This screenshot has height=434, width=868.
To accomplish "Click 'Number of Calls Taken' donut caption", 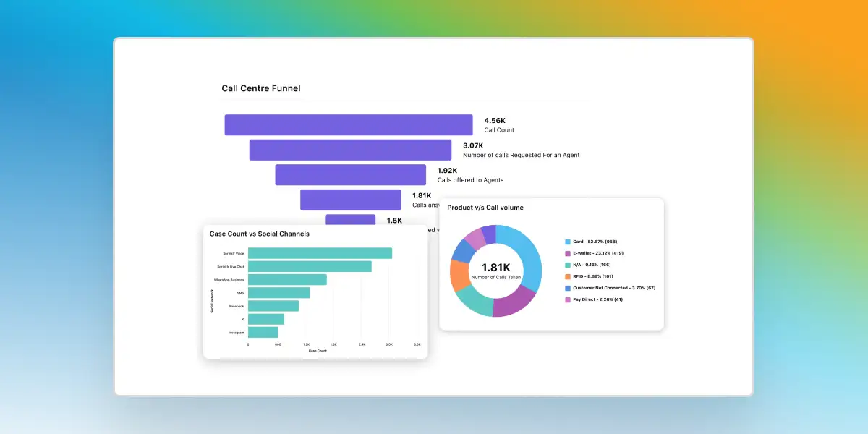I will pyautogui.click(x=496, y=277).
